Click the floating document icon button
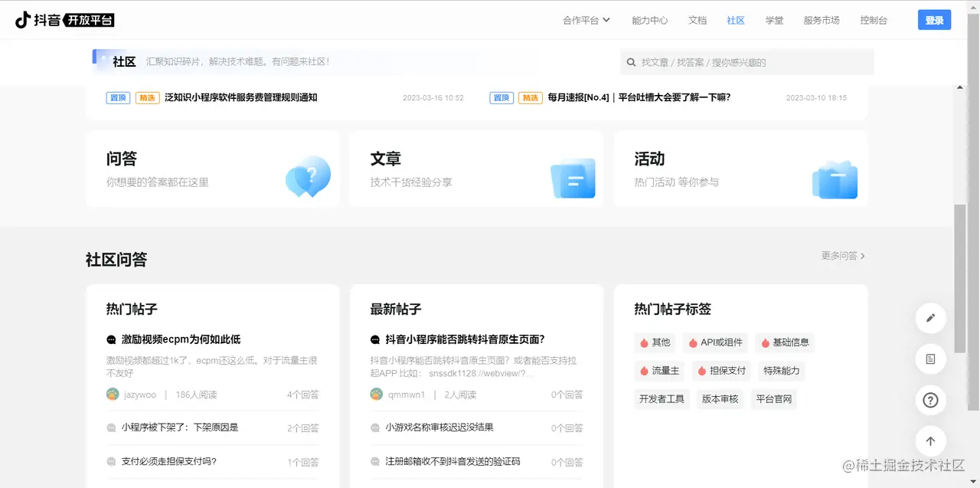The height and width of the screenshot is (488, 980). (931, 359)
